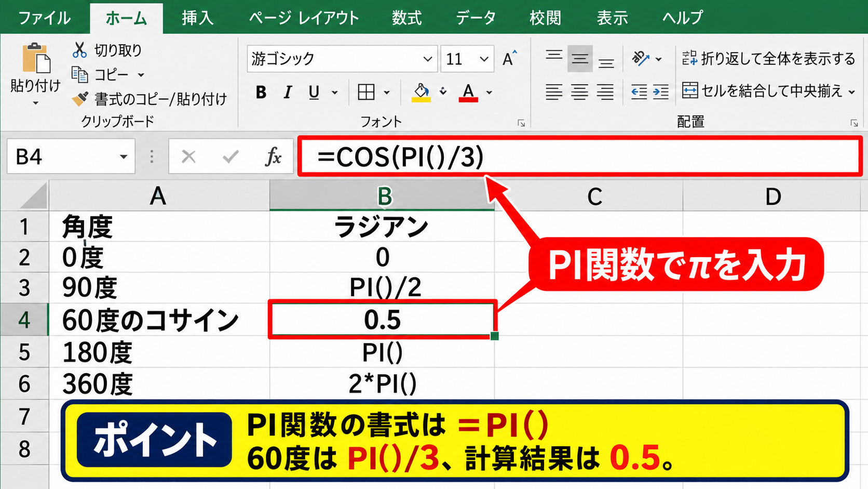Toggle middle vertical alignment
The height and width of the screenshot is (489, 868).
point(580,59)
